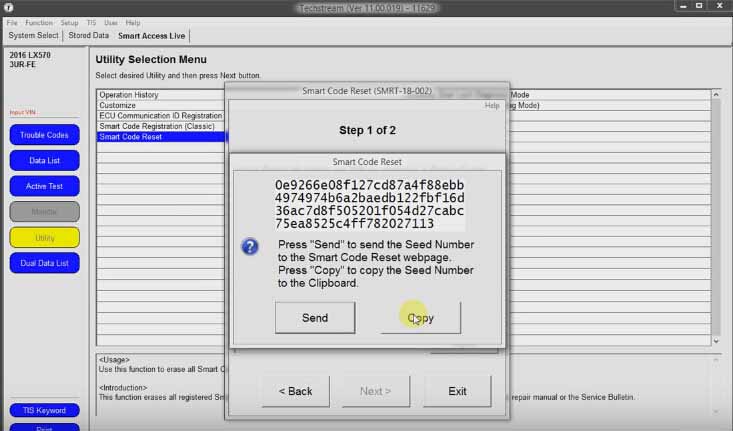733x431 pixels.
Task: Copy the seed number to clipboard
Action: pos(421,318)
